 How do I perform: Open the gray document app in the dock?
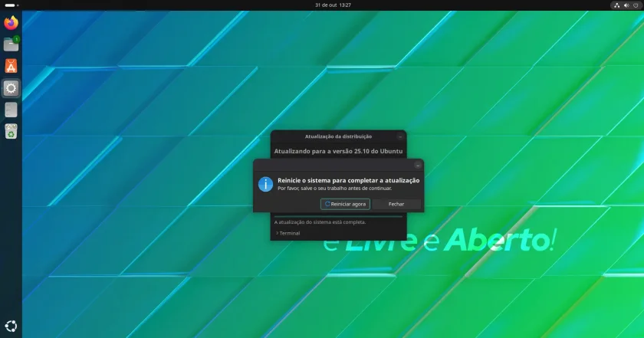tap(11, 110)
